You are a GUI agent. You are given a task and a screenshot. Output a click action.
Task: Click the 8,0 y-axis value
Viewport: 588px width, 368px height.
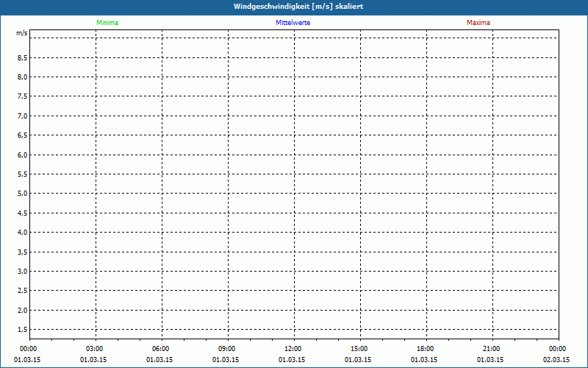click(x=23, y=77)
